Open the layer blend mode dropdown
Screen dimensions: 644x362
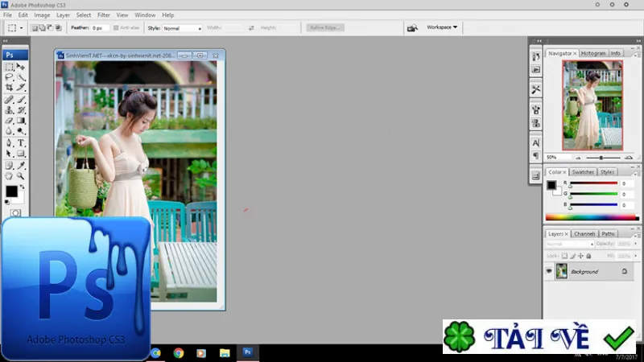click(570, 244)
